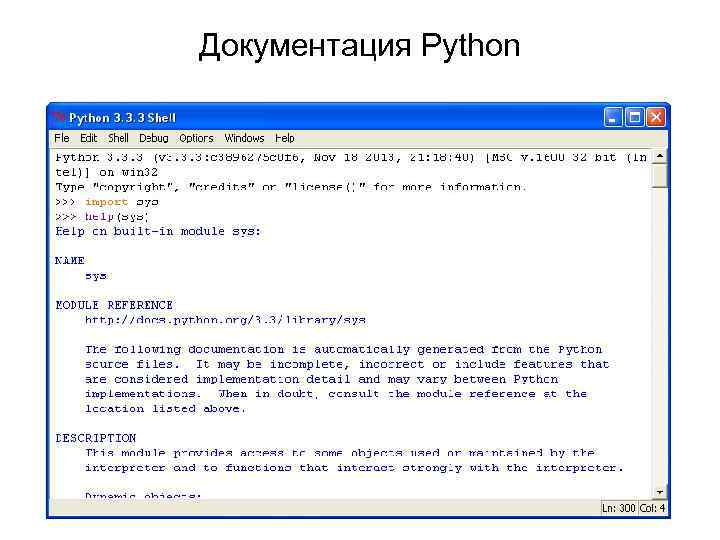
Task: Open the Windows menu
Action: click(244, 138)
